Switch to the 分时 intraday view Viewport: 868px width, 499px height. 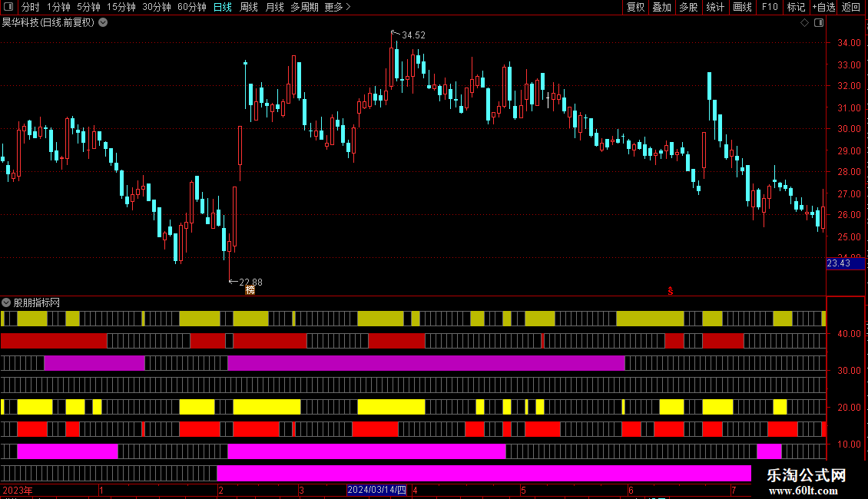click(x=31, y=7)
